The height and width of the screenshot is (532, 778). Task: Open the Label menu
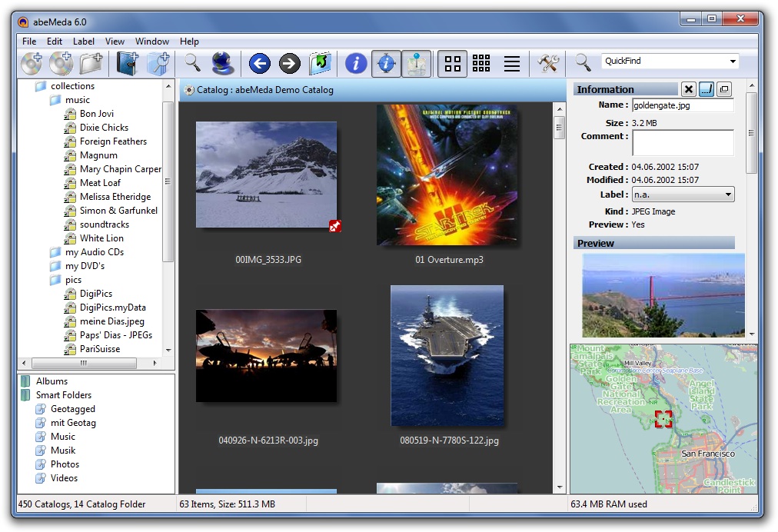point(84,42)
